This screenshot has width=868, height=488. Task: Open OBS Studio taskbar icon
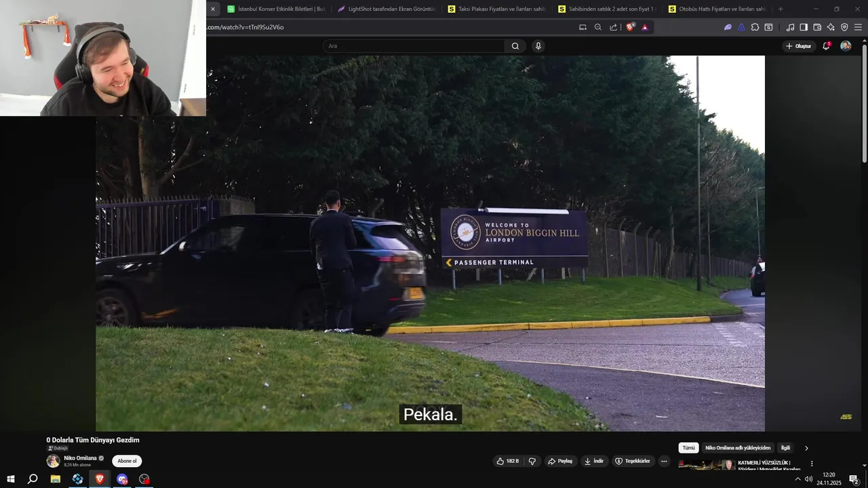(144, 479)
